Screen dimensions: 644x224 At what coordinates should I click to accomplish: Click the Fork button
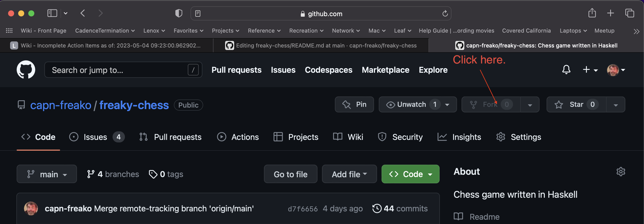[491, 104]
